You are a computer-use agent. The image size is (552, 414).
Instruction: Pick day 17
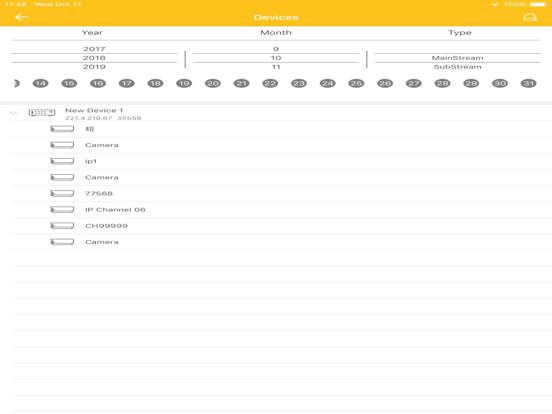[126, 83]
